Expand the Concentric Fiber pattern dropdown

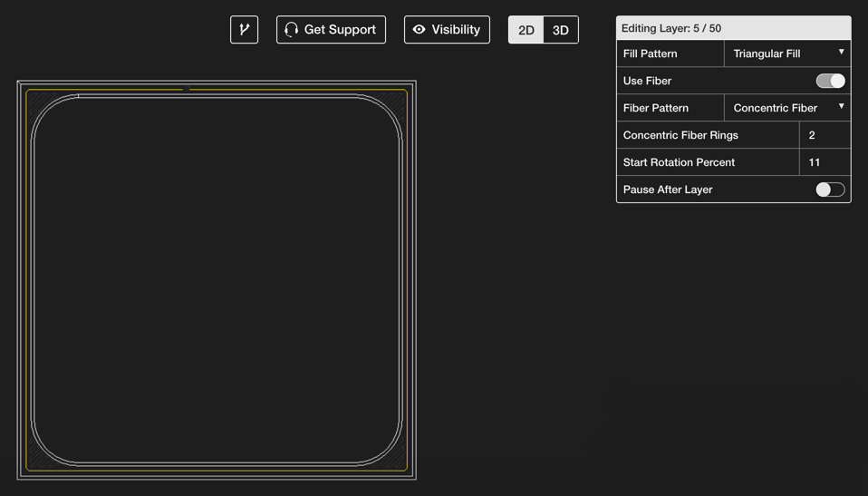click(787, 108)
